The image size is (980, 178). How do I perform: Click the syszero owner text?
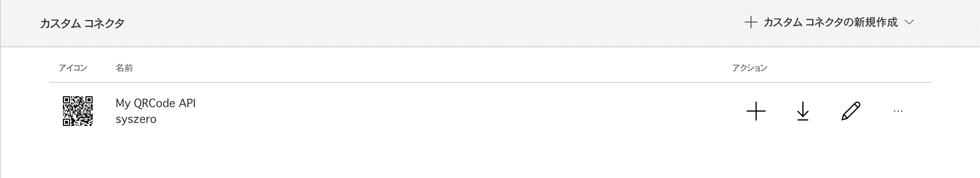[136, 119]
